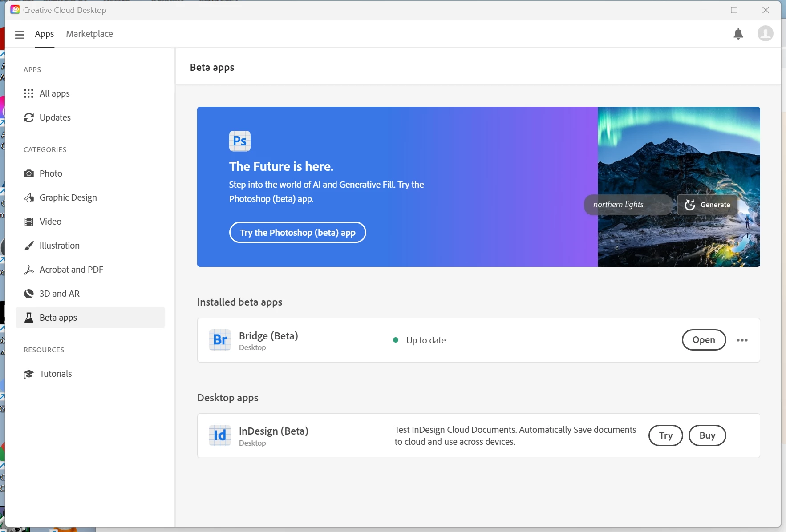Open the Illustration category

point(90,246)
